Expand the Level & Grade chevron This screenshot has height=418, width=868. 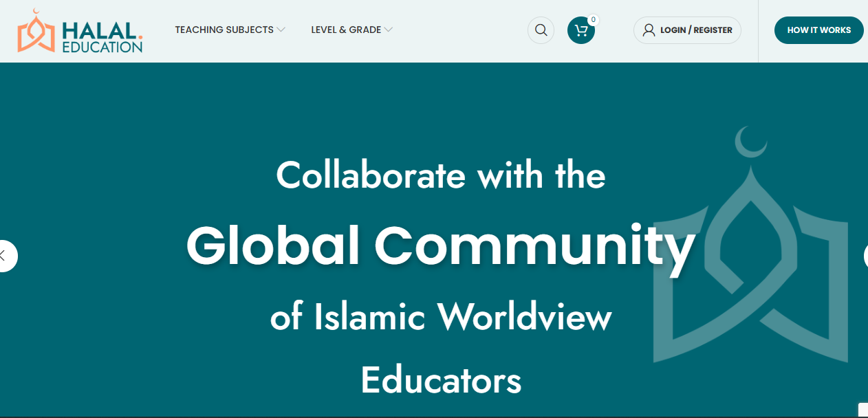point(389,30)
